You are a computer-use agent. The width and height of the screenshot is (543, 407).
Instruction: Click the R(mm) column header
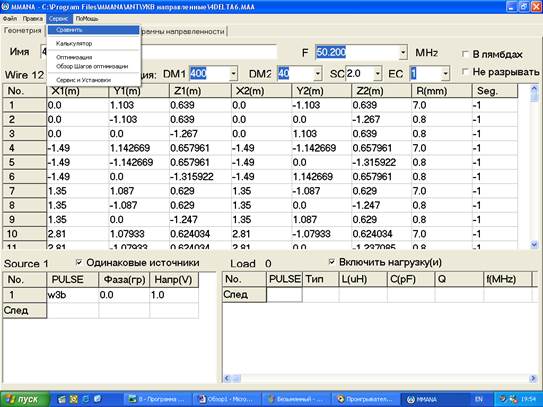442,91
